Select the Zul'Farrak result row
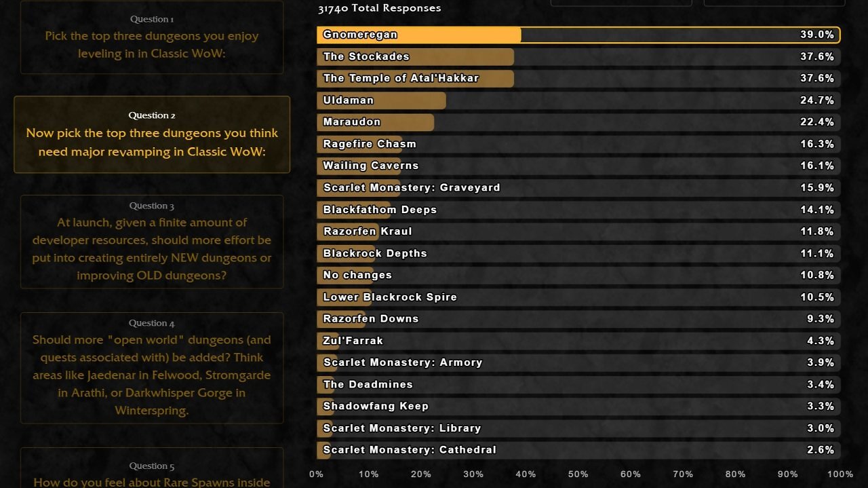Viewport: 868px width, 488px height. [x=578, y=341]
